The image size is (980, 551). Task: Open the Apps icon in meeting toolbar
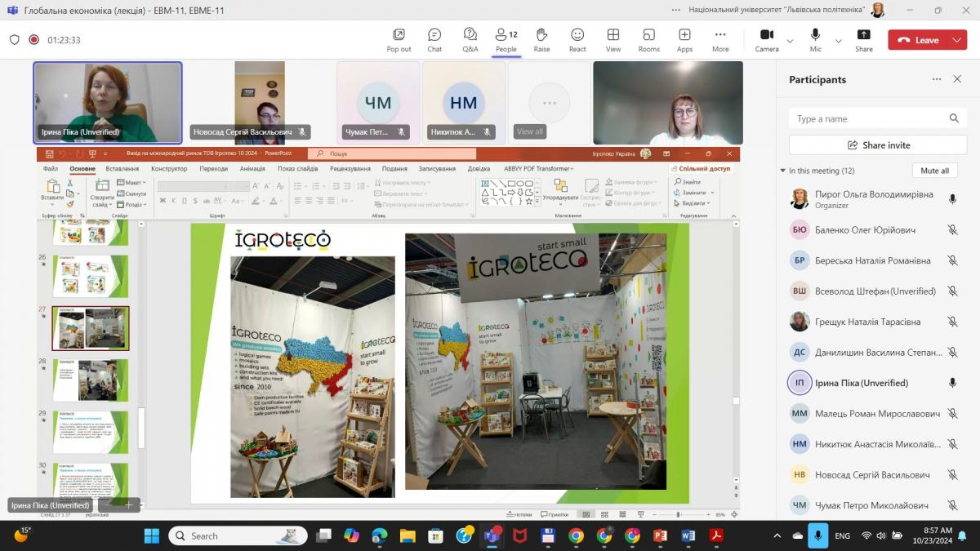pyautogui.click(x=684, y=39)
